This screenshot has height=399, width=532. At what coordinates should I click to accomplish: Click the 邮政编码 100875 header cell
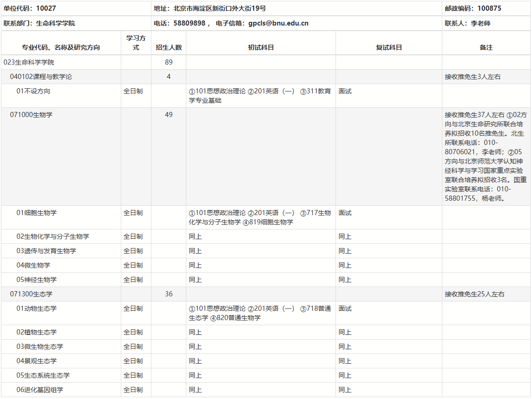click(473, 8)
